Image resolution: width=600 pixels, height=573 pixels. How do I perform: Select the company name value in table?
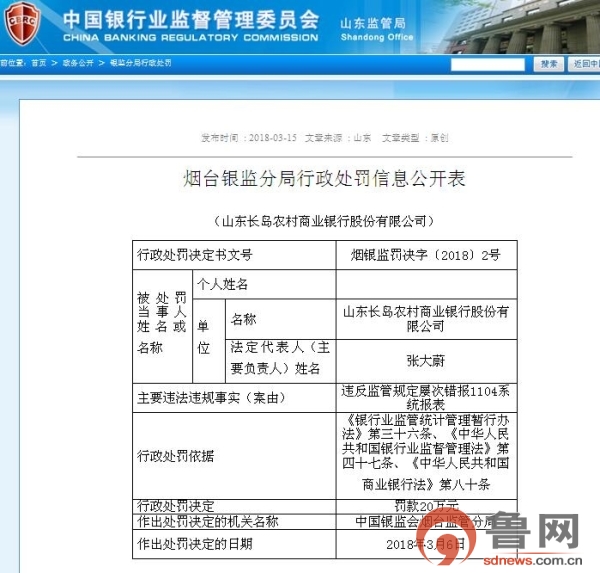426,319
